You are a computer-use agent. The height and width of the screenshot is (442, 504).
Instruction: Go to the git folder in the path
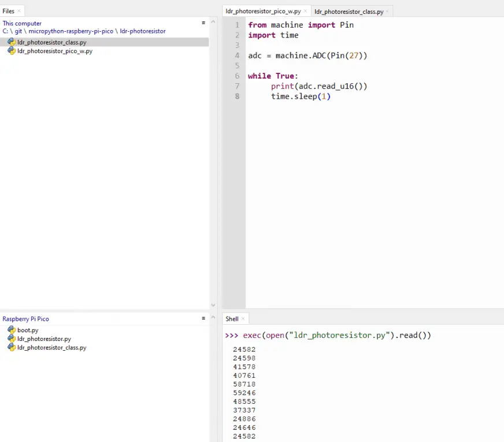coord(18,31)
